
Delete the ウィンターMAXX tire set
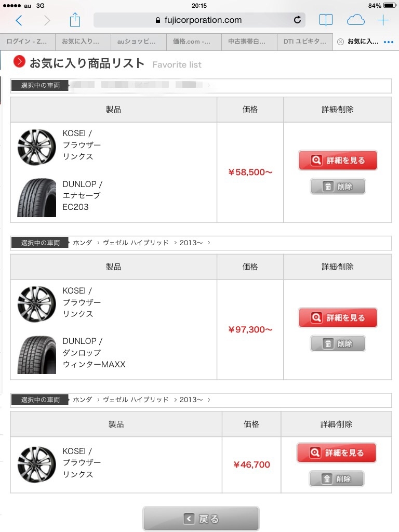click(338, 343)
